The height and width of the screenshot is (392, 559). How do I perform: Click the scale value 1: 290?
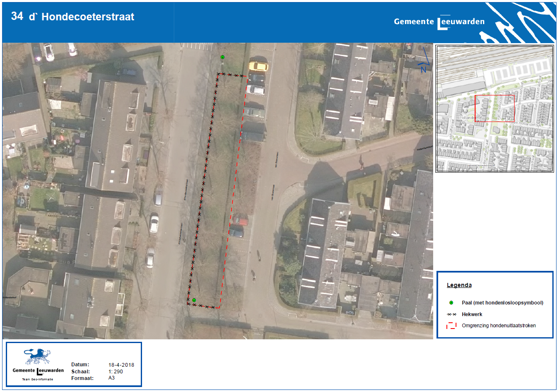point(115,372)
